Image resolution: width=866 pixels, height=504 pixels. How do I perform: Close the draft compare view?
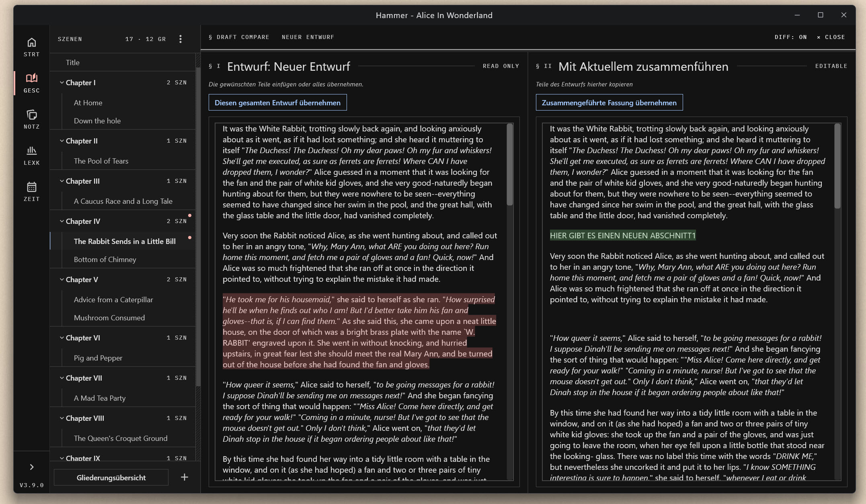coord(831,37)
